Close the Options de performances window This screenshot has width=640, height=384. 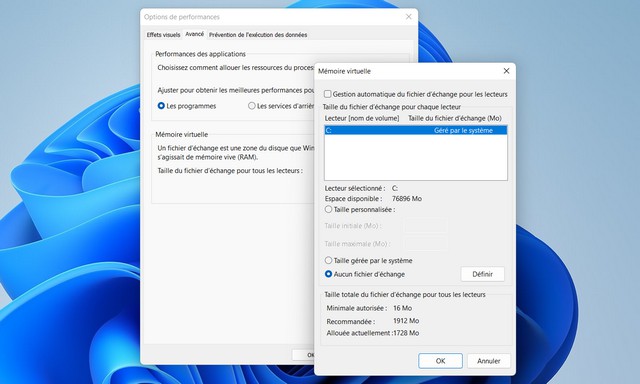click(x=409, y=17)
